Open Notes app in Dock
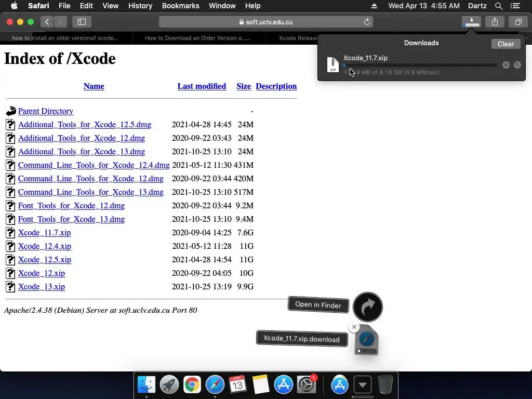 click(x=261, y=385)
